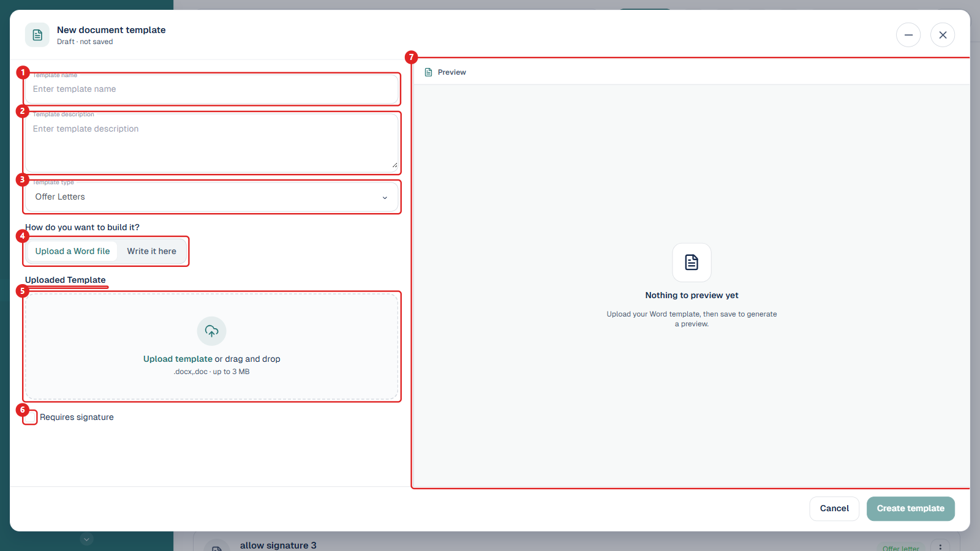980x551 pixels.
Task: Click 'allow signature 3' in the background list
Action: [278, 545]
